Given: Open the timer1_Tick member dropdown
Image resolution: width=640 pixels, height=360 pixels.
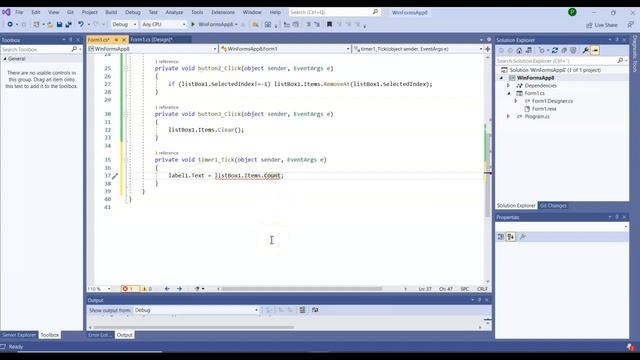Looking at the screenshot, I should [x=418, y=49].
